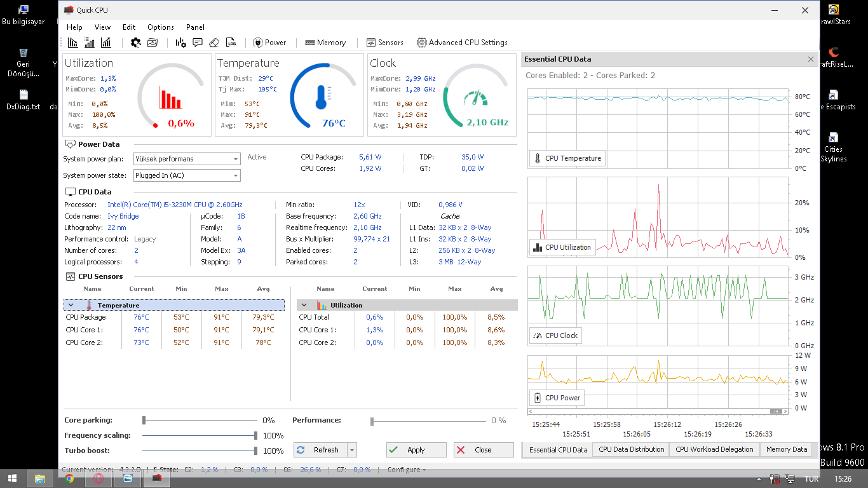The width and height of the screenshot is (868, 488).
Task: Switch to CPU Data Distribution tab
Action: (632, 449)
